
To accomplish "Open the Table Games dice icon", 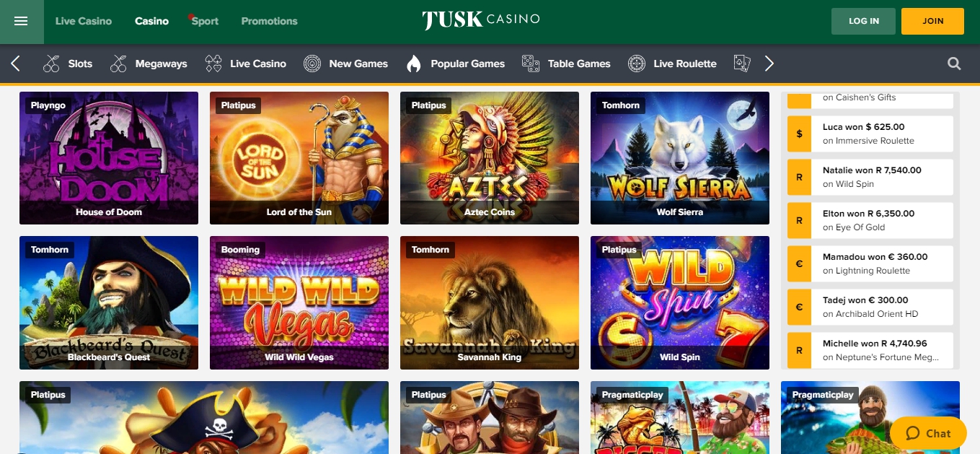I will click(531, 64).
